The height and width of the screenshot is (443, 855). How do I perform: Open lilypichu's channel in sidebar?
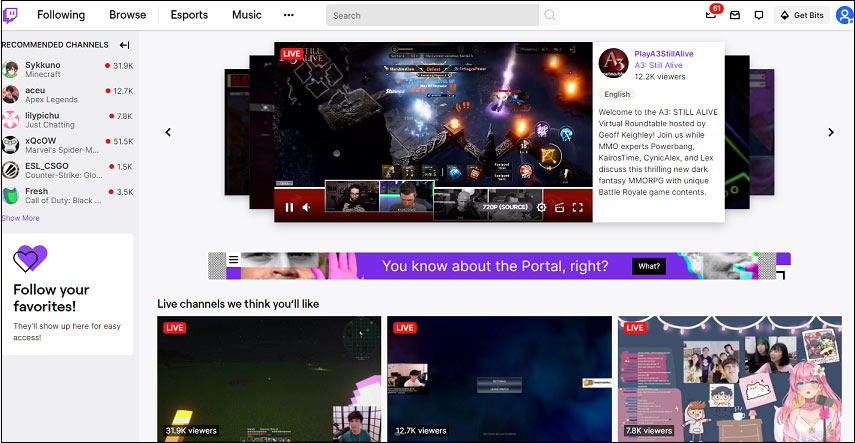(x=69, y=119)
